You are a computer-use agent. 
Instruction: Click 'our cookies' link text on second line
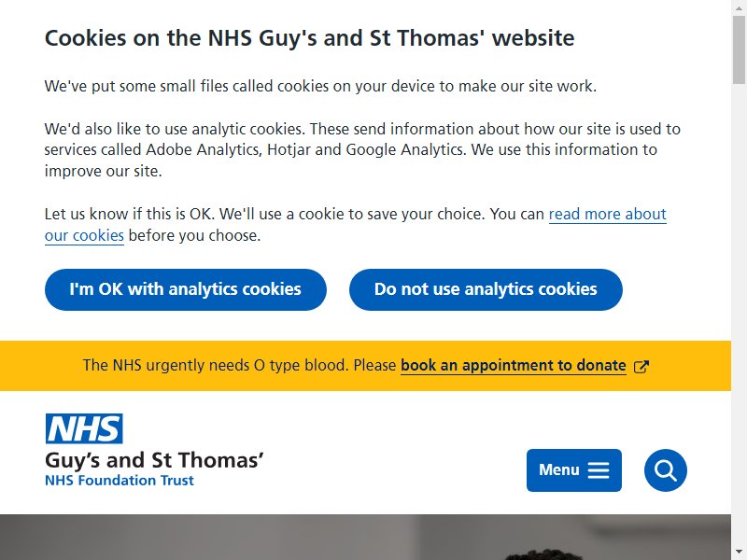pos(84,236)
